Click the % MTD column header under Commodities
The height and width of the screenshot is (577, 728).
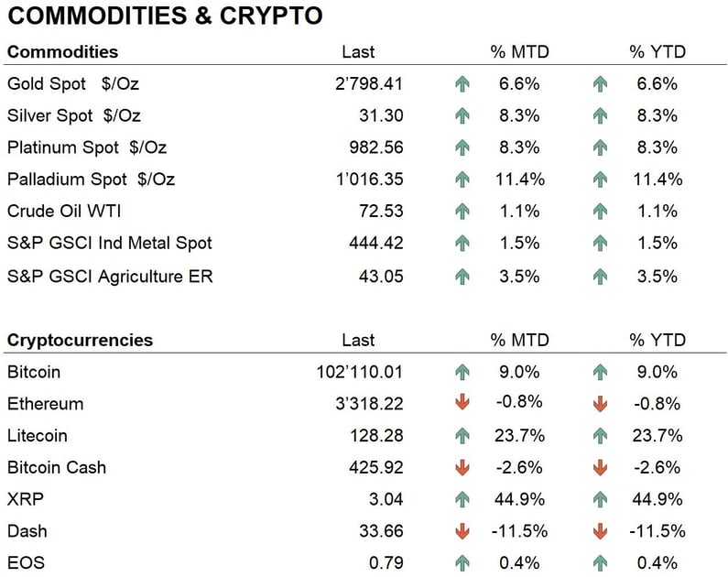519,52
